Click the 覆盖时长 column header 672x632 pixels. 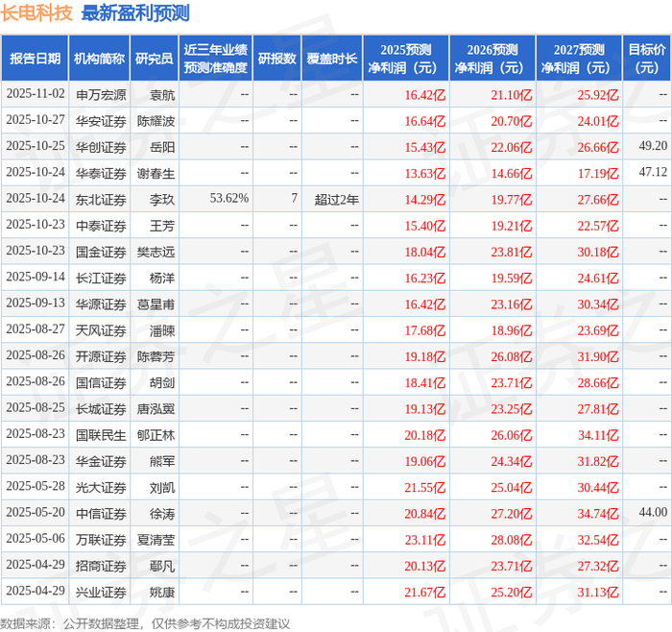click(332, 59)
